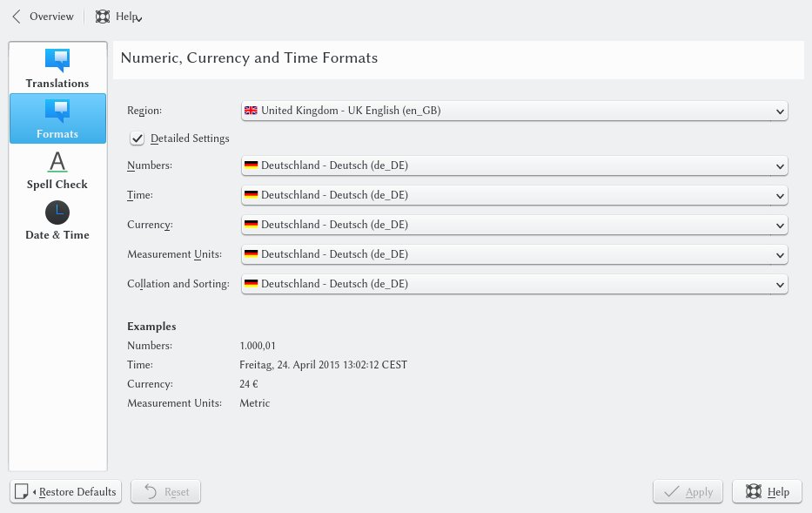The height and width of the screenshot is (513, 812).
Task: Click the UK flag icon in Region field
Action: pos(251,111)
